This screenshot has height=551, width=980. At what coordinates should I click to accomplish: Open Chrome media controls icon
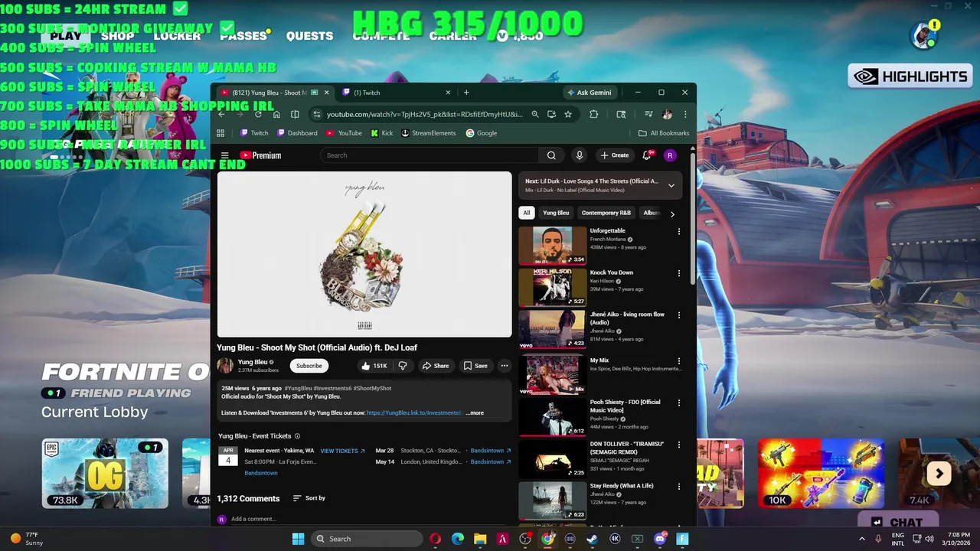(648, 114)
